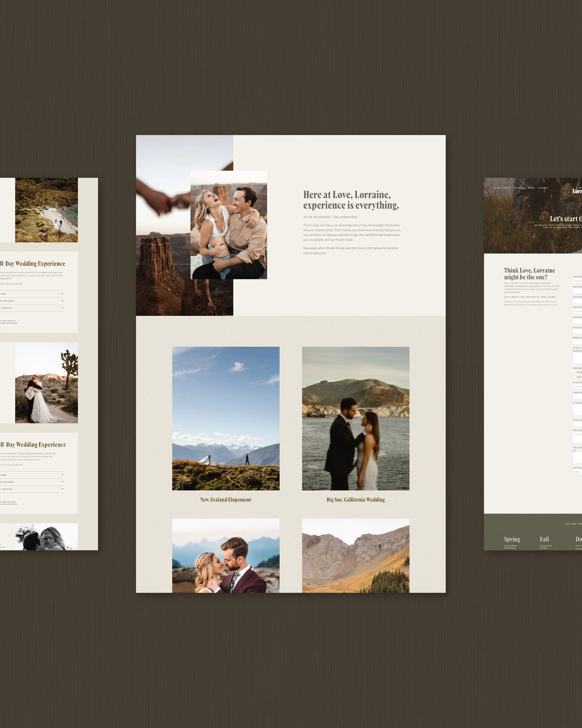Click the $6,250 starting price line
This screenshot has width=582, height=728.
click(x=11, y=465)
